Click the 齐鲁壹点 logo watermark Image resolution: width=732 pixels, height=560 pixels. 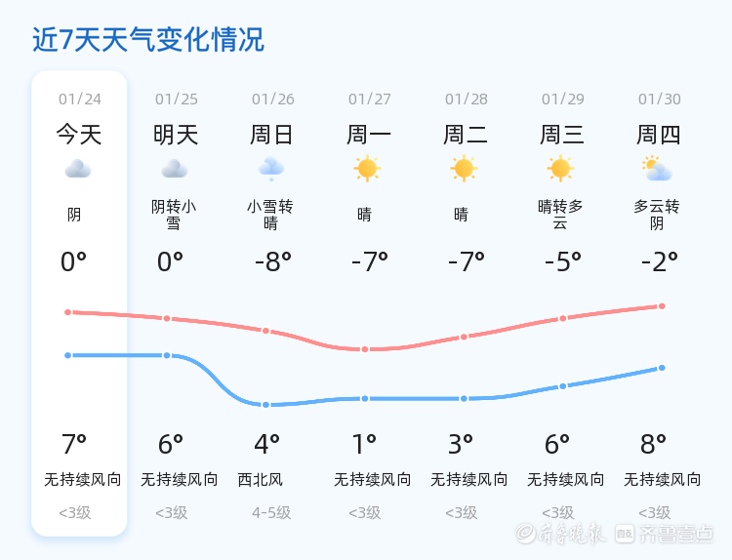click(x=664, y=533)
